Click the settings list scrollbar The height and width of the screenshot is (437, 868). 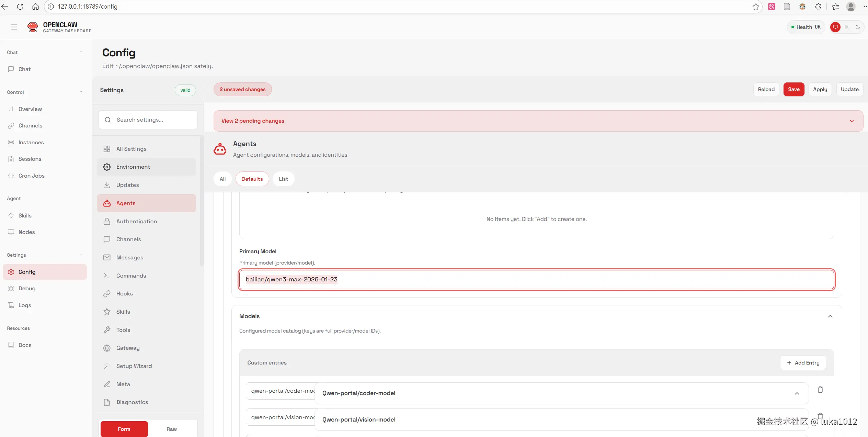tap(202, 201)
